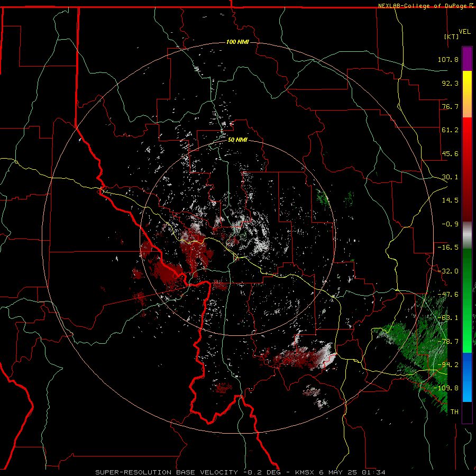The width and height of the screenshot is (476, 476).
Task: Click the -0.9 velocity scale value
Action: (x=450, y=224)
